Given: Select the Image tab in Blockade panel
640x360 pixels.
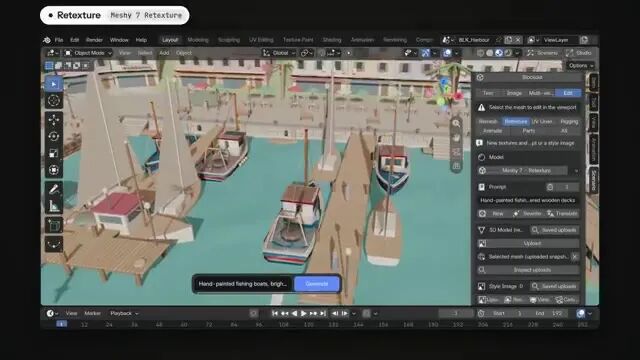Looking at the screenshot, I should (x=514, y=93).
